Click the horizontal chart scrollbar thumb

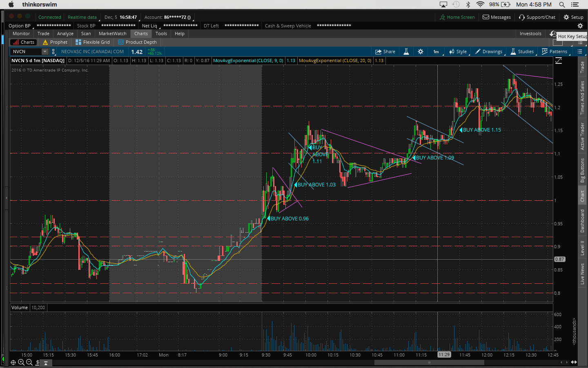pyautogui.click(x=429, y=362)
